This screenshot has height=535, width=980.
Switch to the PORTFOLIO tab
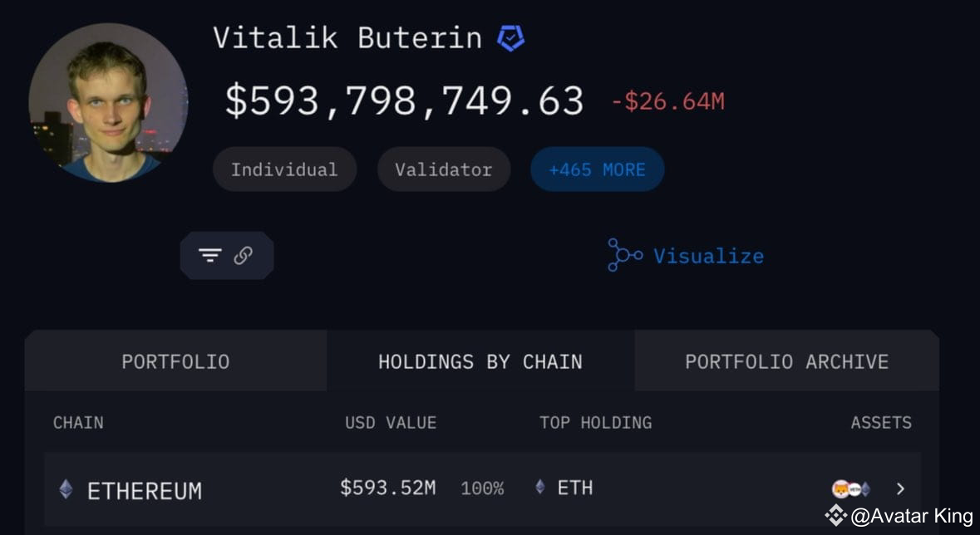175,361
